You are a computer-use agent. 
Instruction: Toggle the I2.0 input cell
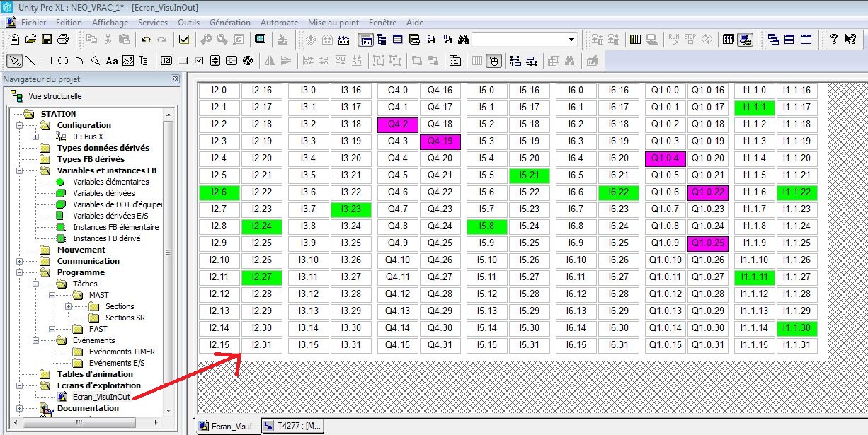tap(219, 91)
